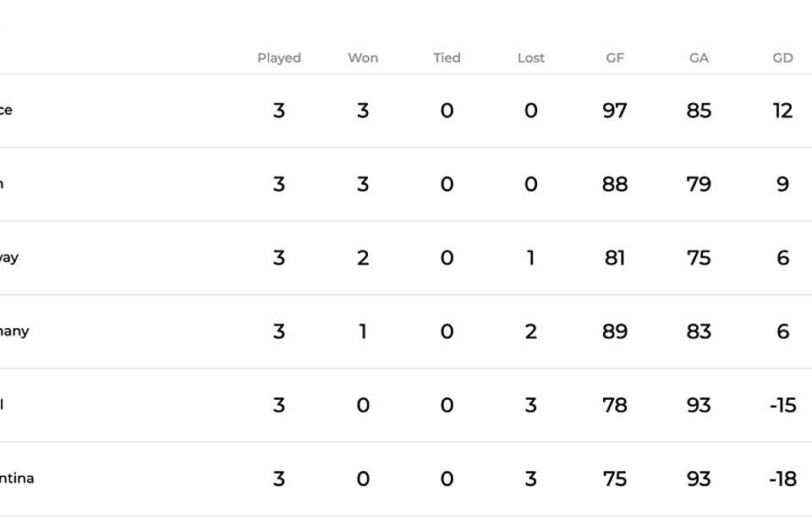812x520 pixels.
Task: Select the Lost column header
Action: pos(531,57)
